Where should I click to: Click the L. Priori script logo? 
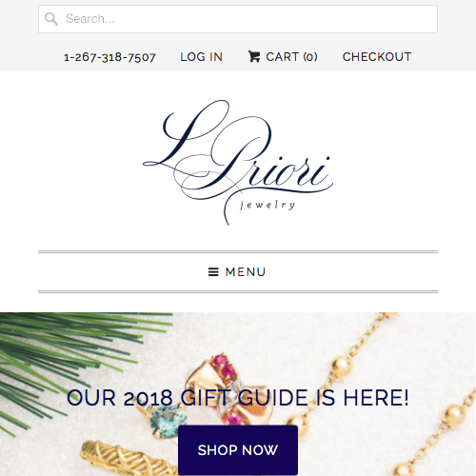point(238,163)
